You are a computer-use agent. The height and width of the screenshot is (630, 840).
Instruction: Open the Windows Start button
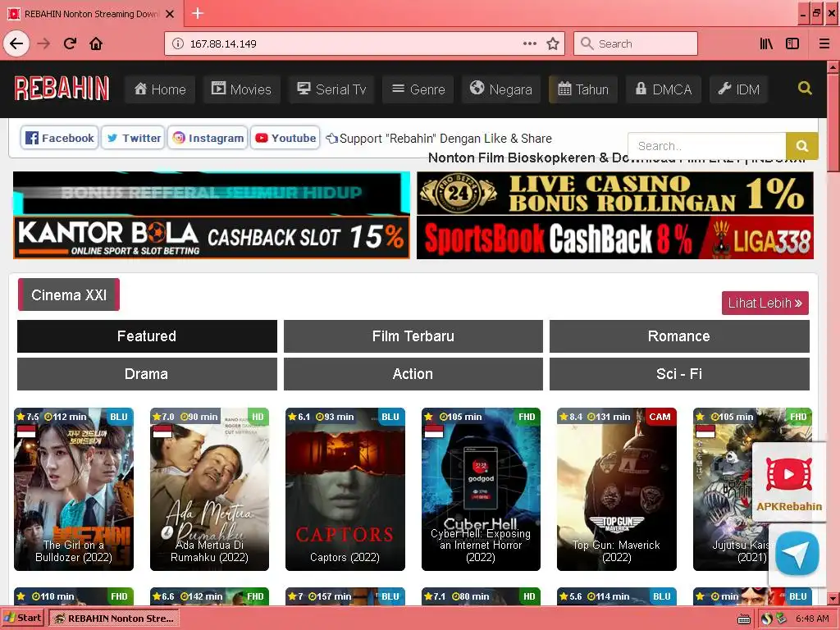[22, 618]
